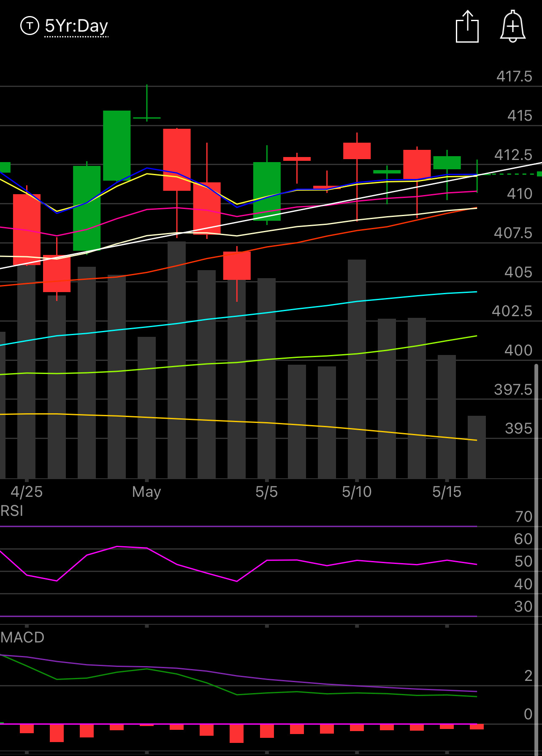This screenshot has height=756, width=542.
Task: Tap the RSI 50 level label
Action: click(523, 561)
